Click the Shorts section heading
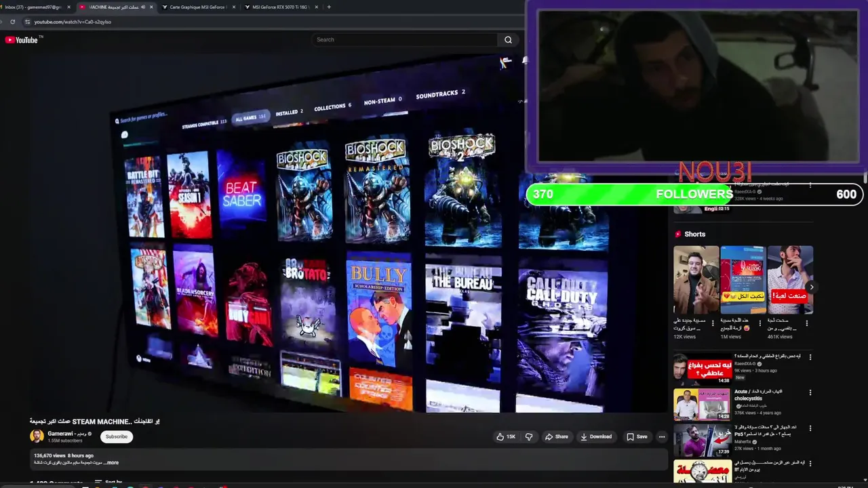 tap(694, 235)
